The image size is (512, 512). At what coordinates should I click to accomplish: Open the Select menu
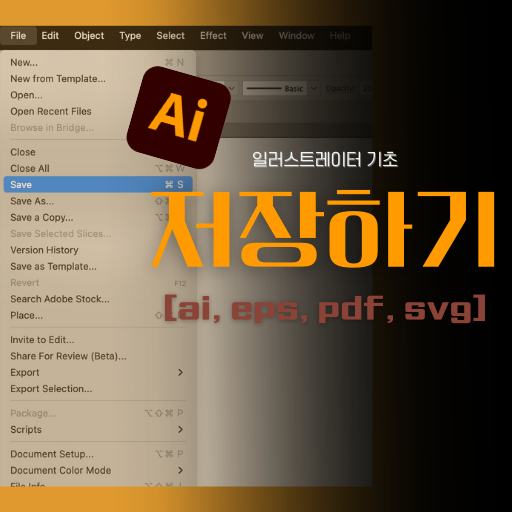point(170,36)
